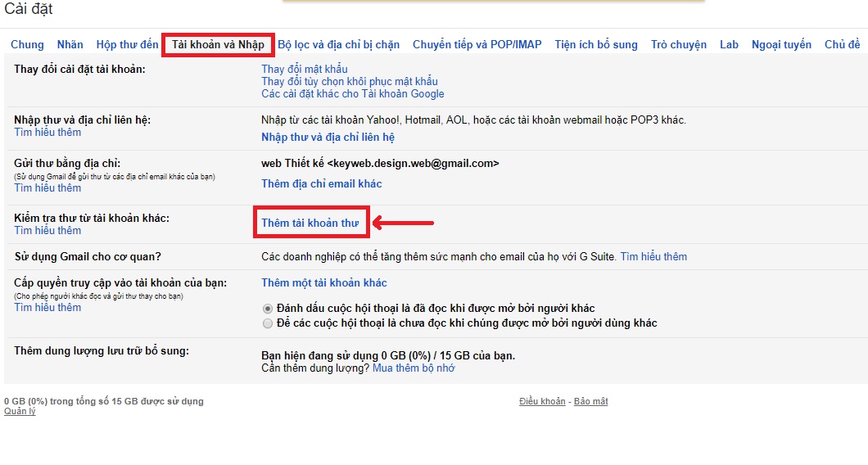Click Thêm địa chỉ email khác
The width and height of the screenshot is (868, 465).
coord(322,183)
